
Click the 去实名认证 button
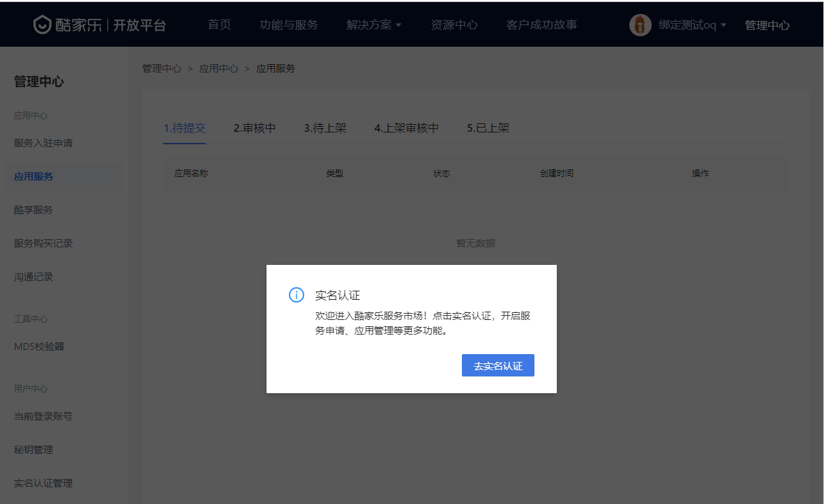tap(497, 366)
